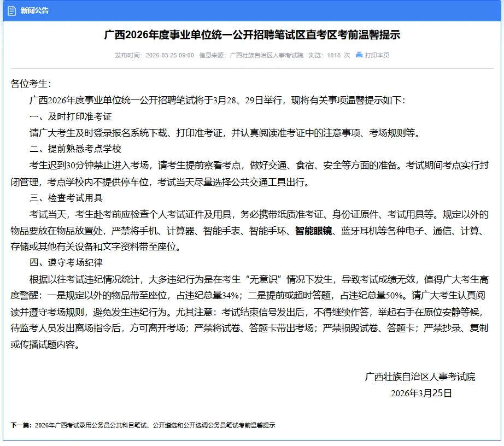
Task: Click the 下一篇 label
Action: [x=21, y=425]
